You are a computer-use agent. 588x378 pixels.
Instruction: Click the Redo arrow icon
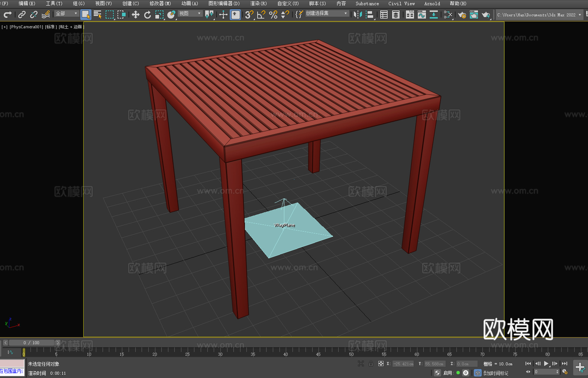[x=7, y=14]
